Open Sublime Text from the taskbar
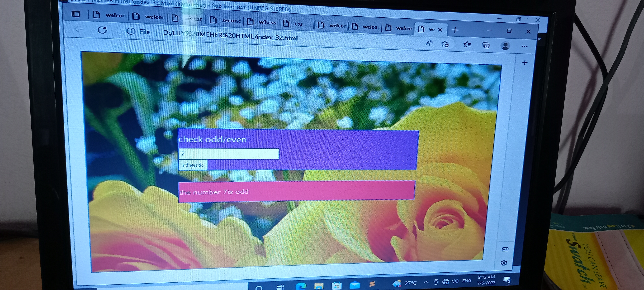The width and height of the screenshot is (644, 290). (372, 284)
